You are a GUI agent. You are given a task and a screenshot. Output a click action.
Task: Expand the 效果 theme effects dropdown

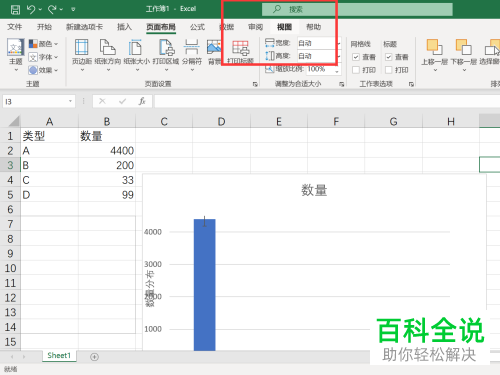[43, 70]
